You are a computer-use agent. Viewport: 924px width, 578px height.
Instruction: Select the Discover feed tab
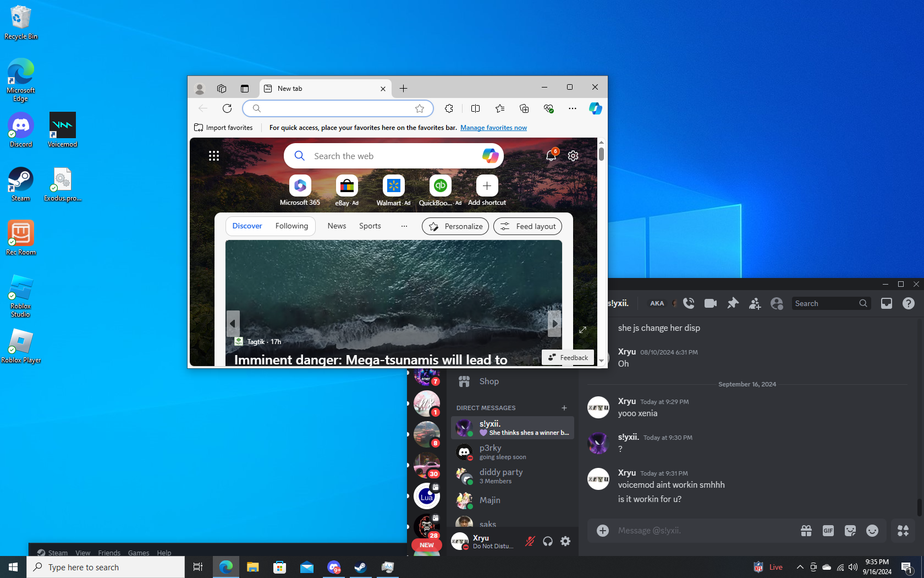247,226
